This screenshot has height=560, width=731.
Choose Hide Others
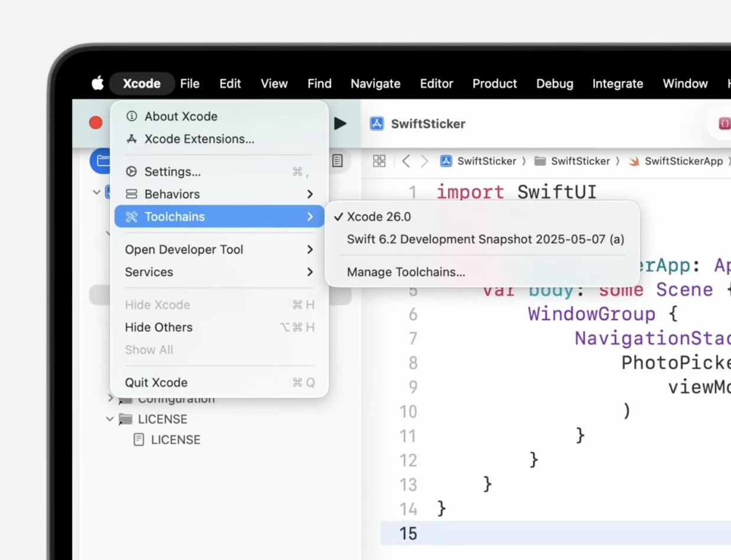(x=219, y=327)
